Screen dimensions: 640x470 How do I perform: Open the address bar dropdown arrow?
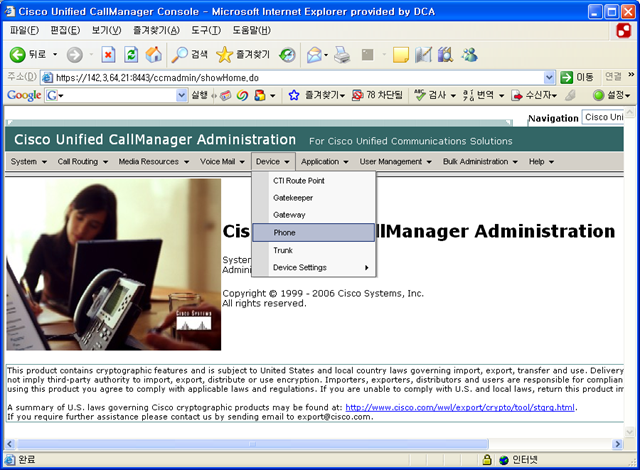[549, 77]
